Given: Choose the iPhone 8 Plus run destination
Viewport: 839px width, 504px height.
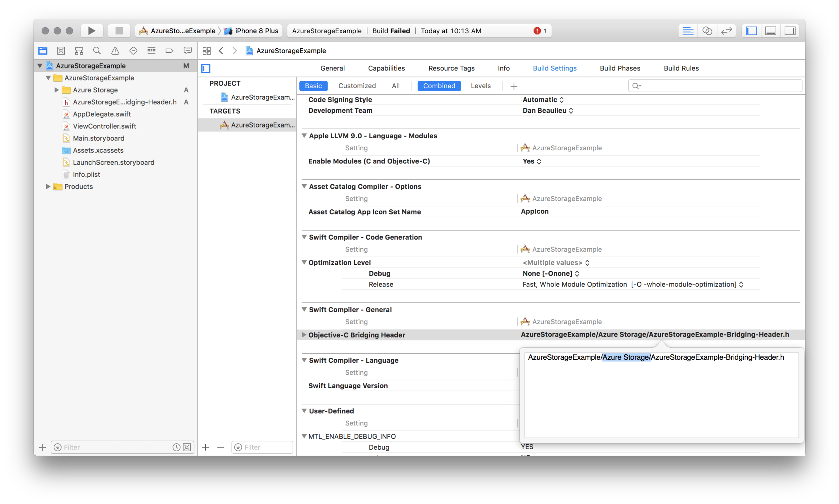Looking at the screenshot, I should (251, 31).
